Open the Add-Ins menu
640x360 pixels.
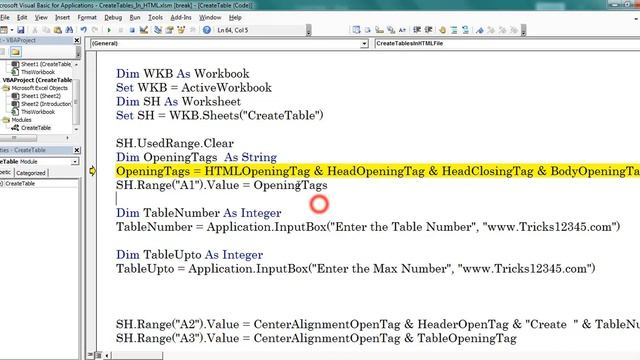point(181,18)
